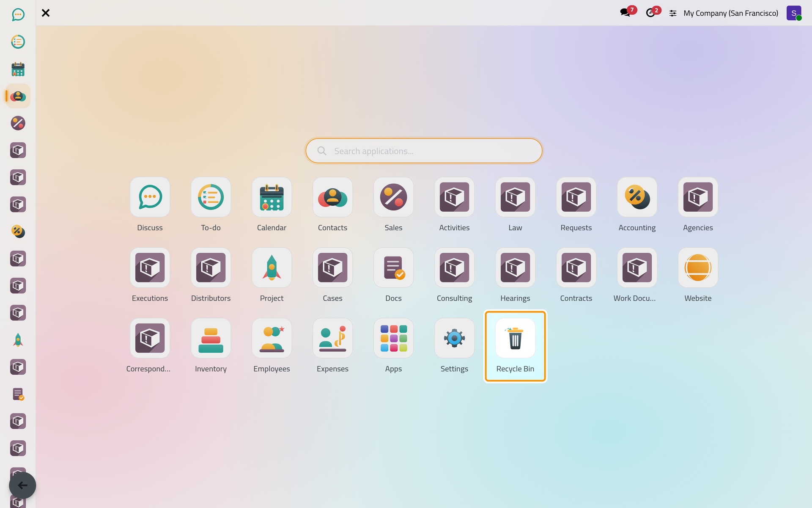Launch the Employees app
This screenshot has height=508, width=812.
(272, 339)
